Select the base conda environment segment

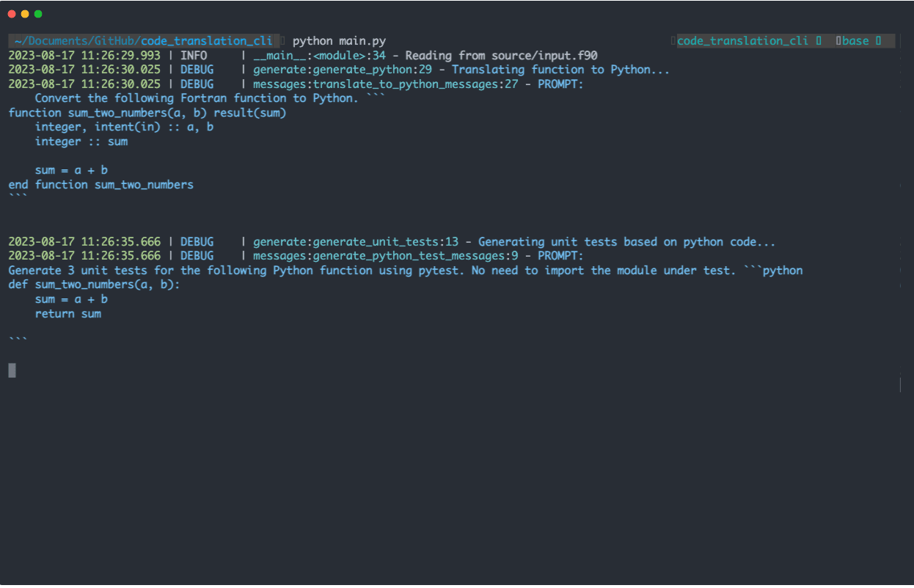(x=855, y=41)
